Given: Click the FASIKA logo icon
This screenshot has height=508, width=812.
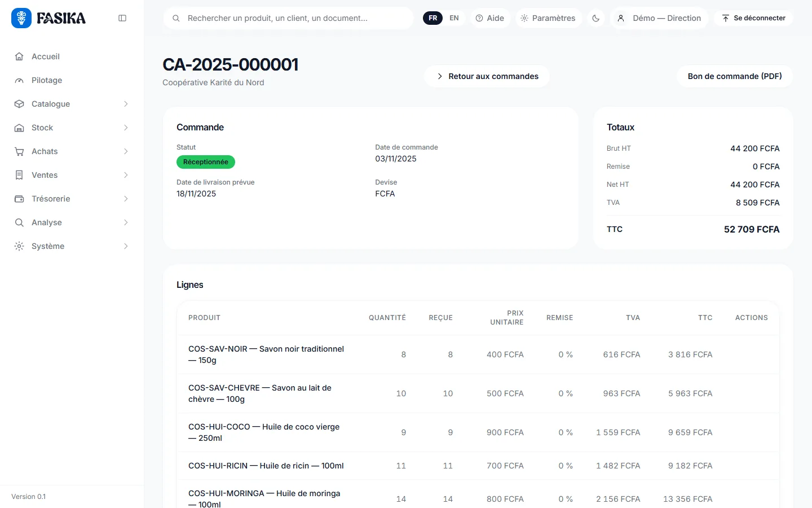Looking at the screenshot, I should tap(21, 18).
